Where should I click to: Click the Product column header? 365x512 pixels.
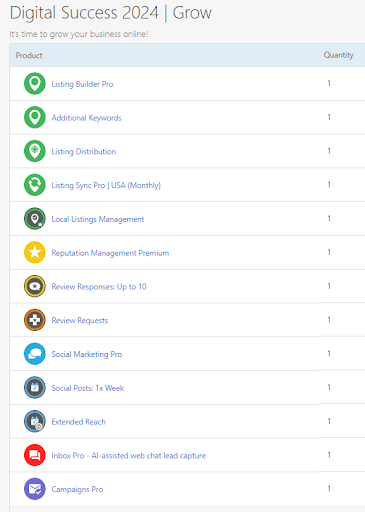(29, 55)
